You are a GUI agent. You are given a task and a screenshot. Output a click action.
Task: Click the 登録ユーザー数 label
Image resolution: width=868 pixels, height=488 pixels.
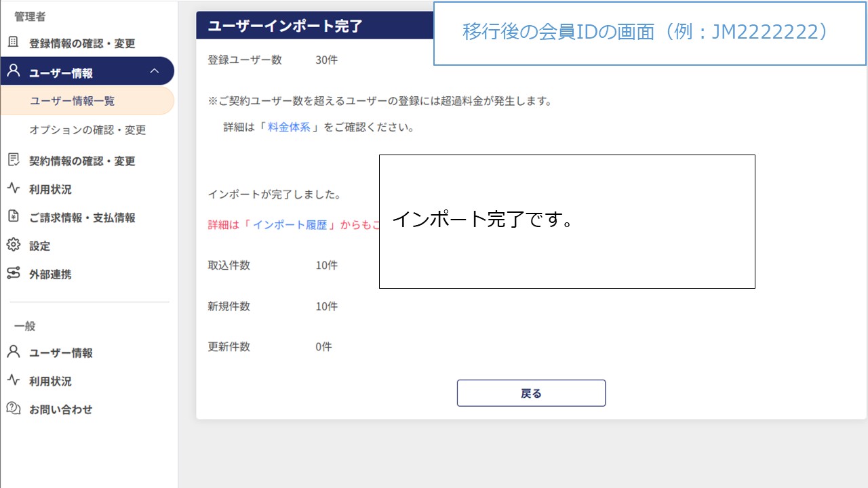(x=244, y=60)
